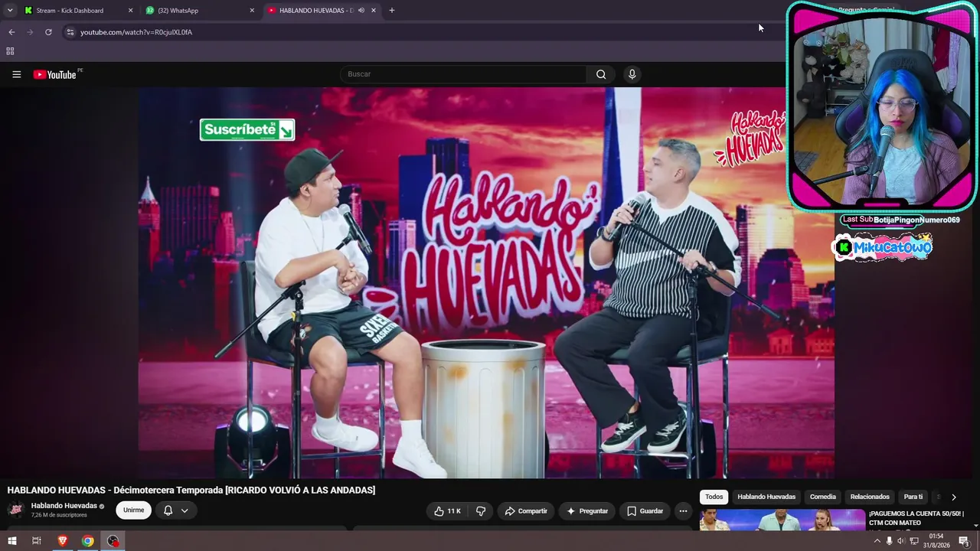Open the Windows Start menu

click(11, 541)
